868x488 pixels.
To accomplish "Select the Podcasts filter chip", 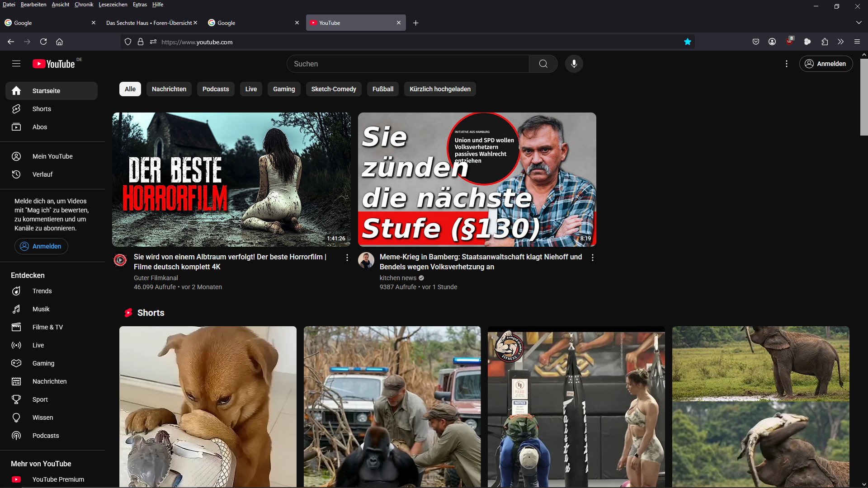I will tap(215, 89).
